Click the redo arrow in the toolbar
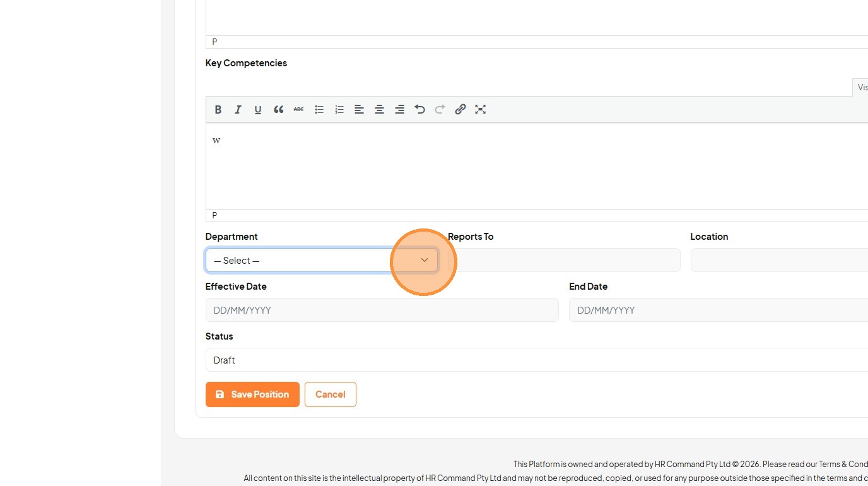This screenshot has width=868, height=486. point(440,109)
